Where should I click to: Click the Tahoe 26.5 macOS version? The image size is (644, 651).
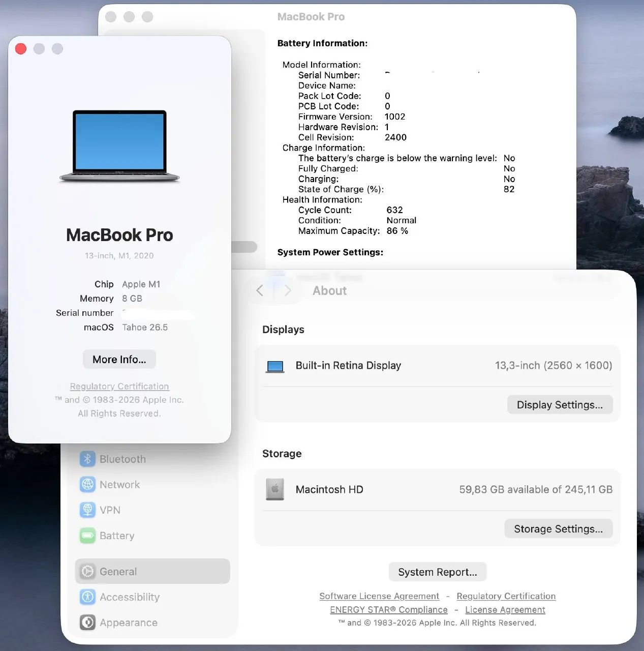pos(145,328)
